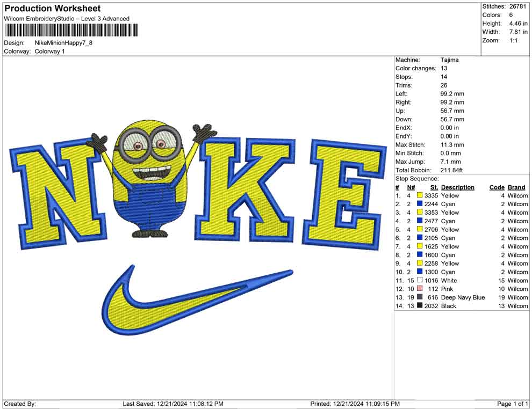The width and height of the screenshot is (532, 409).
Task: Select the blue swatch for thread 2244
Action: (x=420, y=203)
